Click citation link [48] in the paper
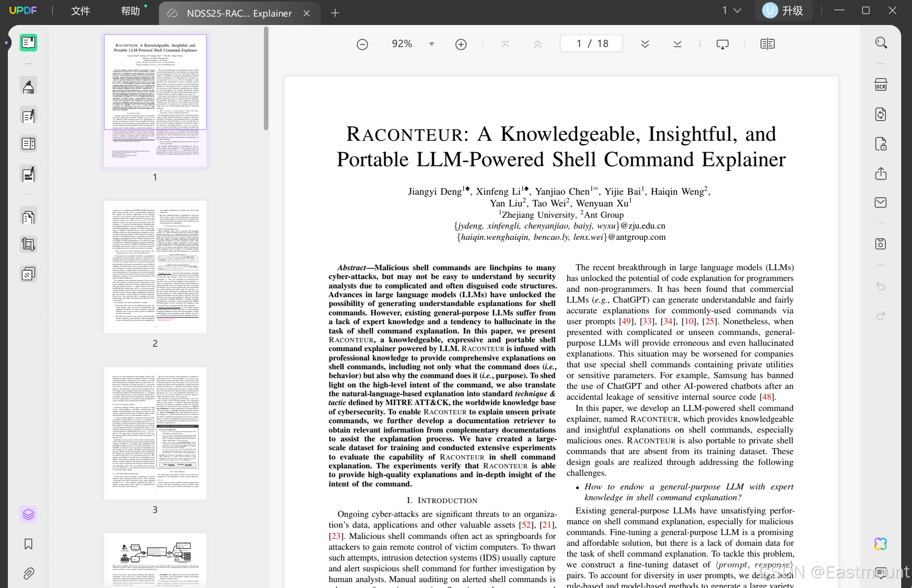 (x=767, y=397)
